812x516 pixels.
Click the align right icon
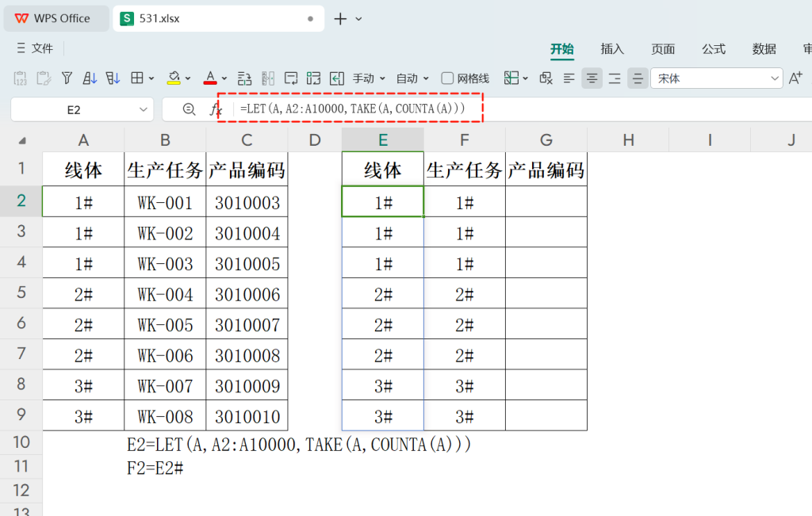(615, 78)
